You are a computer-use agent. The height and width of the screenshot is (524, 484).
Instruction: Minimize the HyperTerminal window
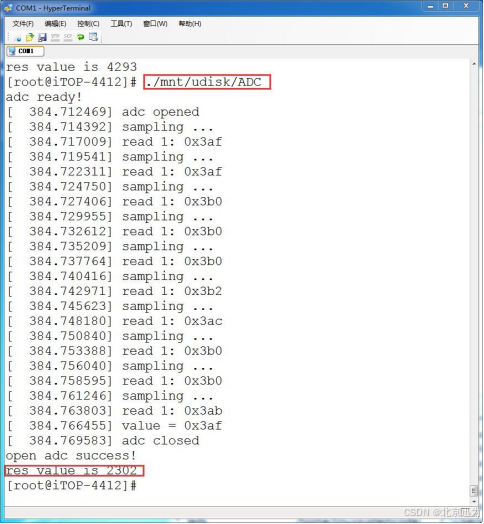[x=431, y=6]
